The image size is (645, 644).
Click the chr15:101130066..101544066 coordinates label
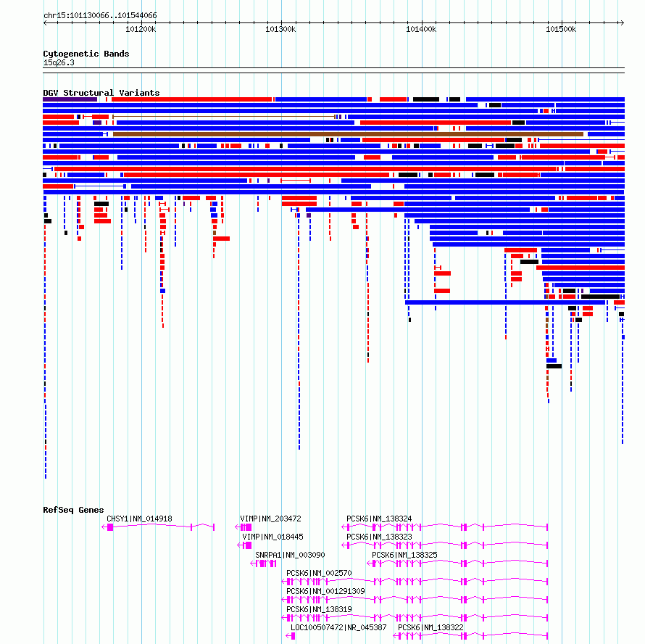(x=100, y=15)
